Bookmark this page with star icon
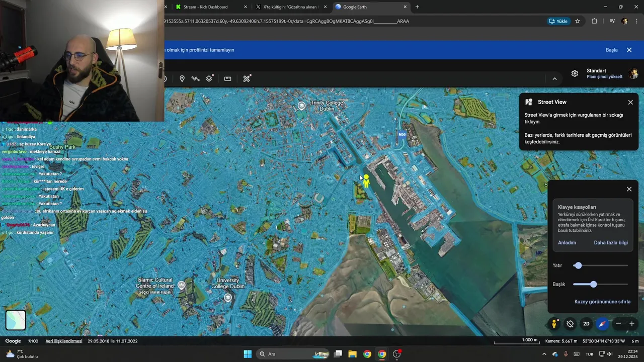644x362 pixels. coord(578,21)
